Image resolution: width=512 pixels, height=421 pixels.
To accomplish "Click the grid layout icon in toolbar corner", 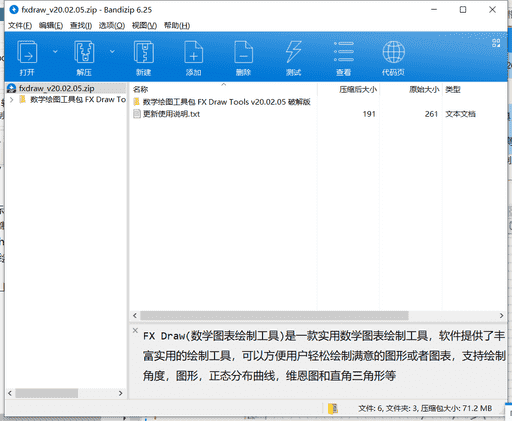I will click(496, 43).
